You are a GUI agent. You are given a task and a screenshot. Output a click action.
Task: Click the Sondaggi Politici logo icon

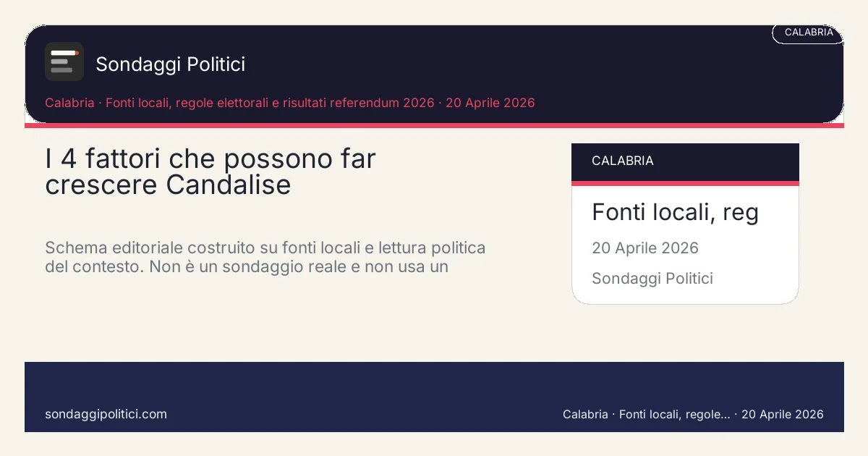64,62
